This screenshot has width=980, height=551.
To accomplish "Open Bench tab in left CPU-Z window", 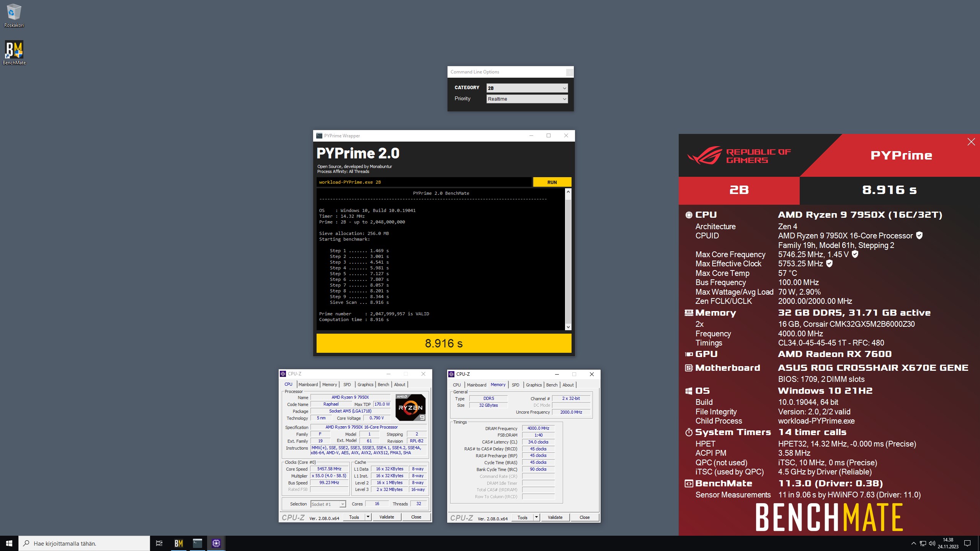I will (x=383, y=385).
